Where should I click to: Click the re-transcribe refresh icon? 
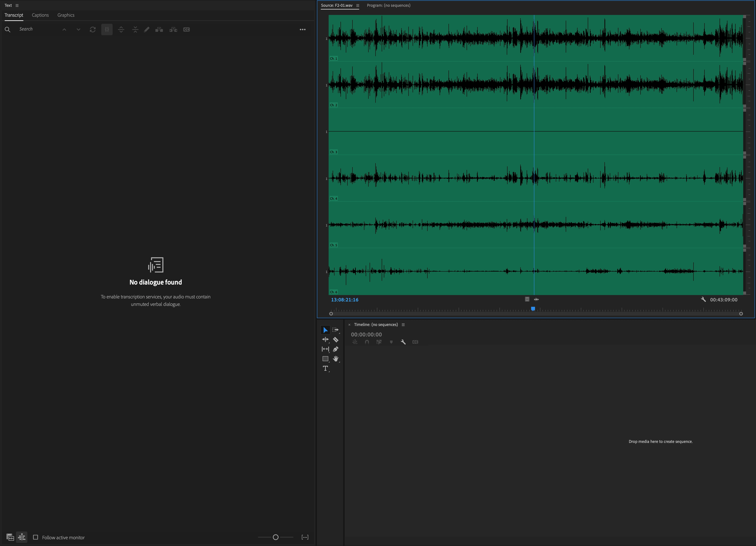click(x=93, y=30)
